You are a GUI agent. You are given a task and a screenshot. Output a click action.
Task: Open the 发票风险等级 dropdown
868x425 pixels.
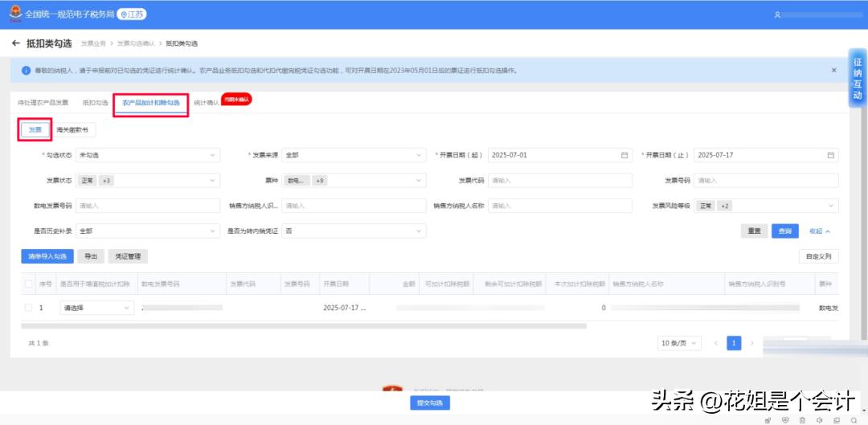coord(766,206)
